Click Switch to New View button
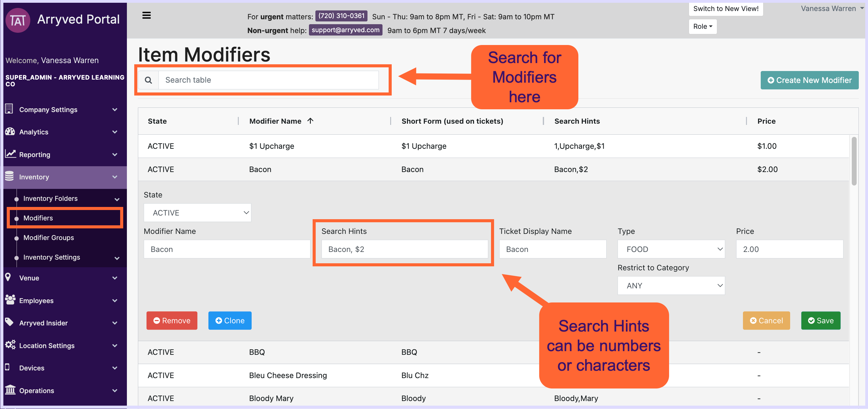The width and height of the screenshot is (868, 409). coord(725,9)
